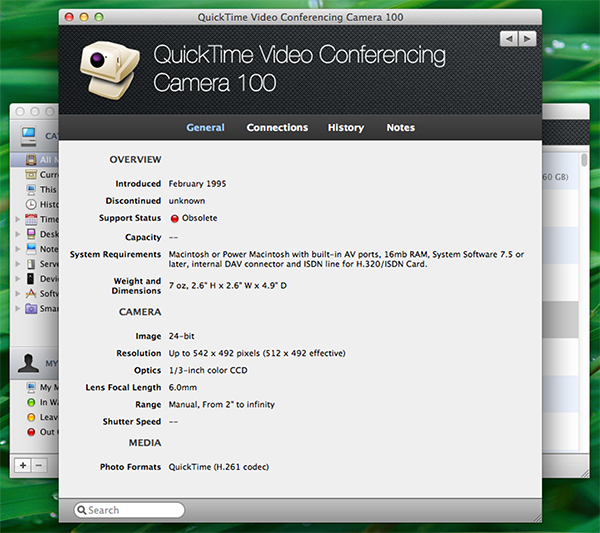Viewport: 600px width, 533px height.
Task: Open the Notes tab
Action: click(400, 127)
